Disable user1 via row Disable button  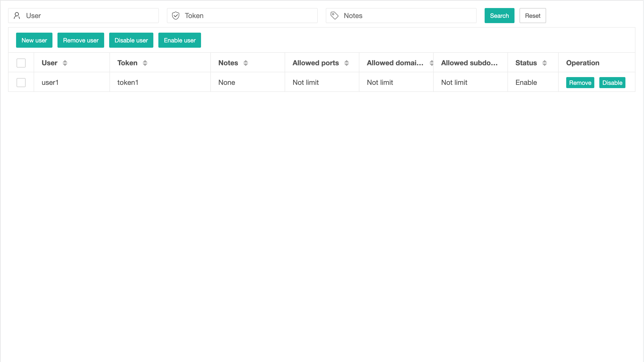612,83
